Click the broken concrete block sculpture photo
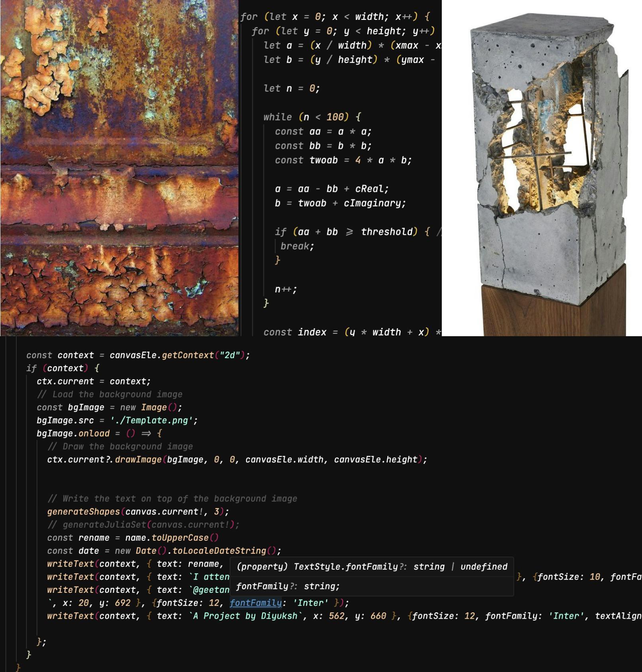 click(542, 168)
